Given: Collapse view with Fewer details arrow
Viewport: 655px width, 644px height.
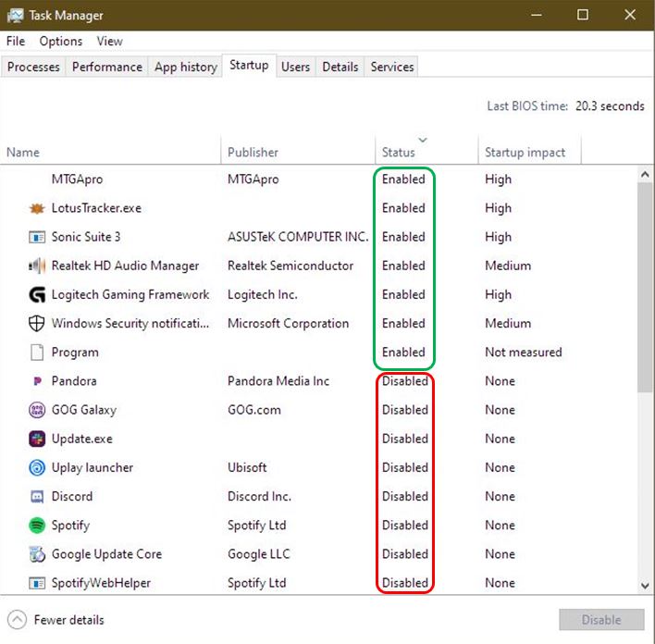Looking at the screenshot, I should pyautogui.click(x=17, y=620).
